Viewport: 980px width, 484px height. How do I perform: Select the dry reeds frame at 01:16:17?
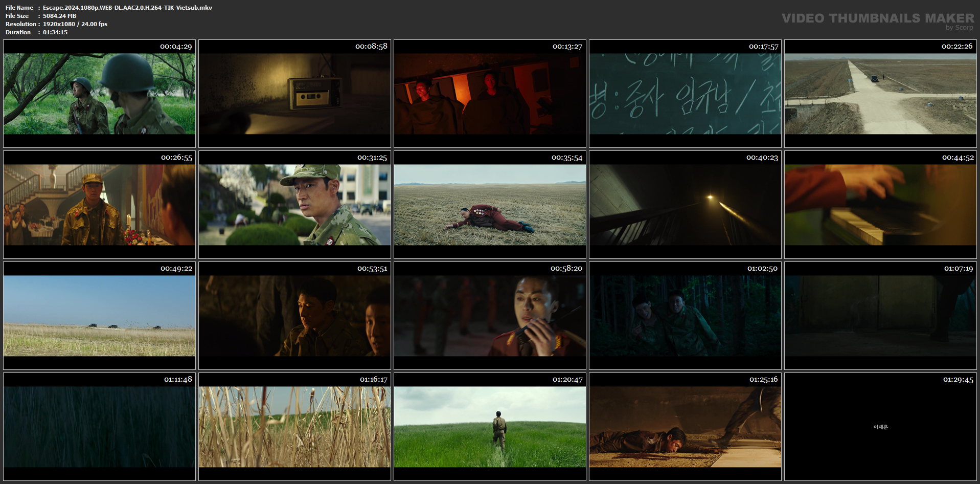click(294, 427)
